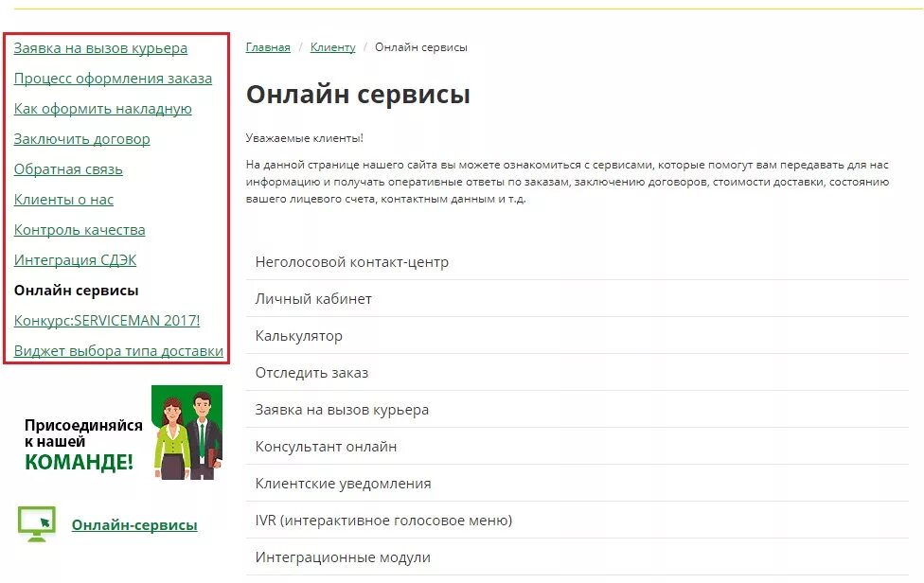Open the 'Клиенту' breadcrumb item
Image resolution: width=924 pixels, height=583 pixels.
(x=333, y=47)
